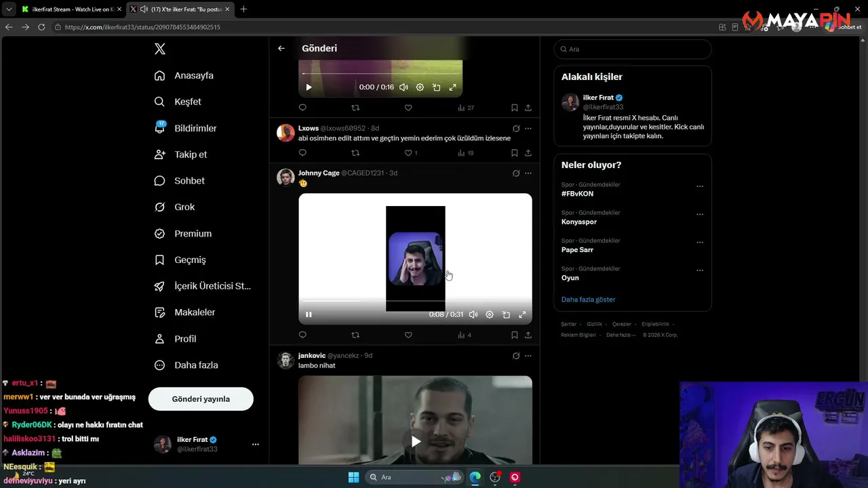This screenshot has height=488, width=868.
Task: Seek the top video progress bar
Action: point(380,74)
